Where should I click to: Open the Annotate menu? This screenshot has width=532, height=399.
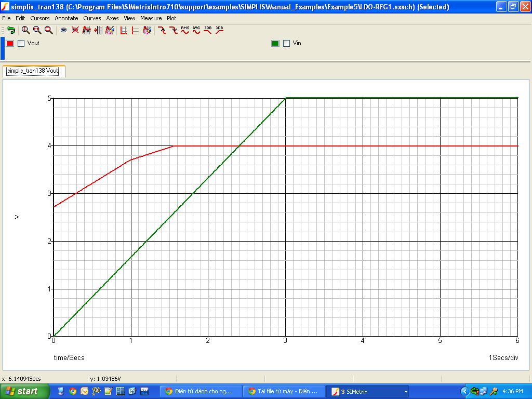(x=66, y=18)
